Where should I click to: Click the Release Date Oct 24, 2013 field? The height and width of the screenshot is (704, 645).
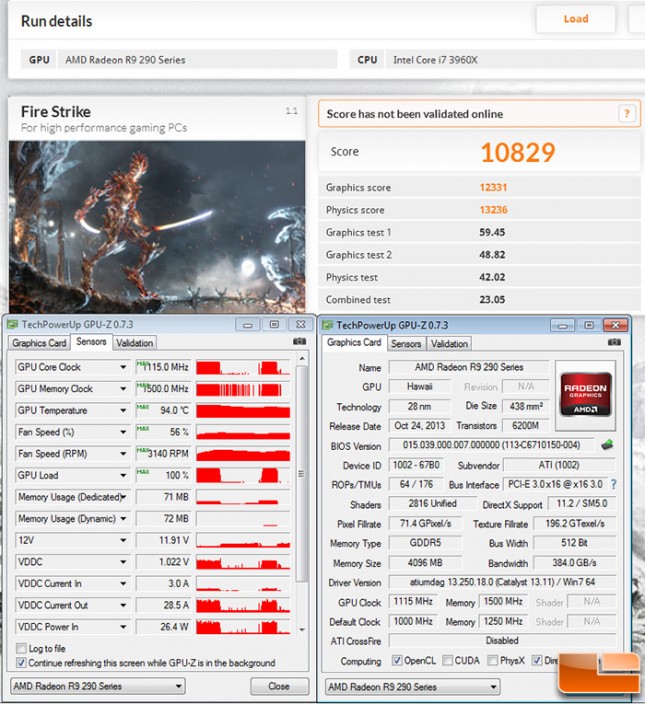coord(419,425)
